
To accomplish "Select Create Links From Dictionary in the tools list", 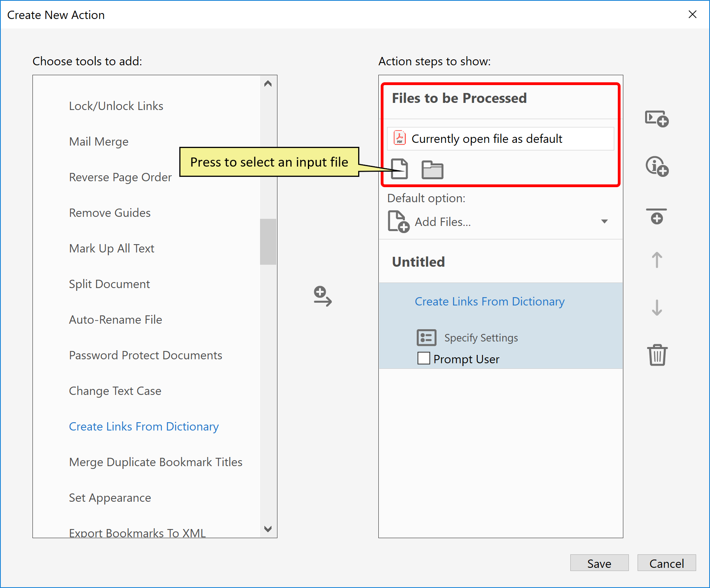I will (x=144, y=426).
